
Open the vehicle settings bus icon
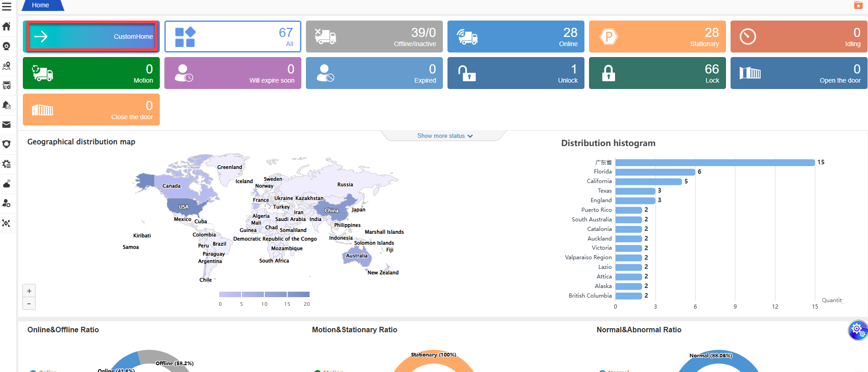click(6, 85)
